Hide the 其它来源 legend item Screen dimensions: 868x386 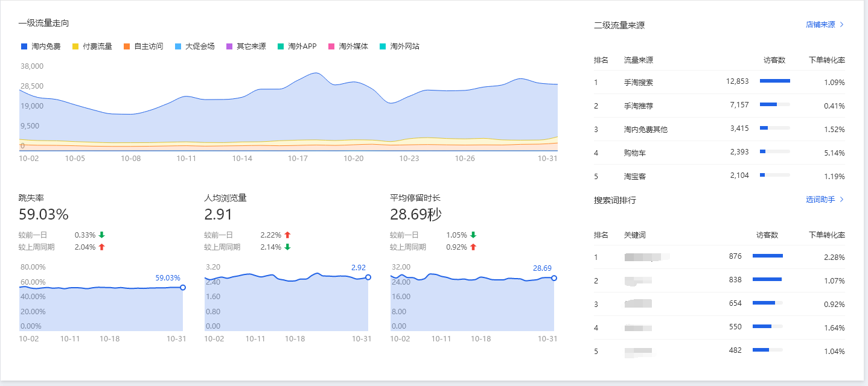245,46
